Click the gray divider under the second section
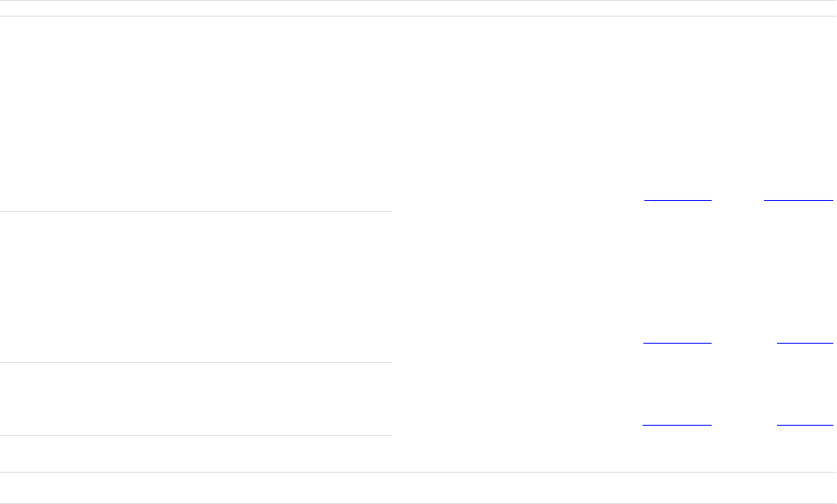 (196, 363)
